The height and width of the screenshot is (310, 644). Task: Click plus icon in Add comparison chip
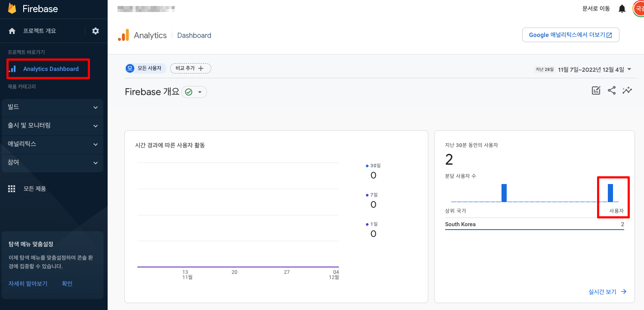tap(201, 68)
